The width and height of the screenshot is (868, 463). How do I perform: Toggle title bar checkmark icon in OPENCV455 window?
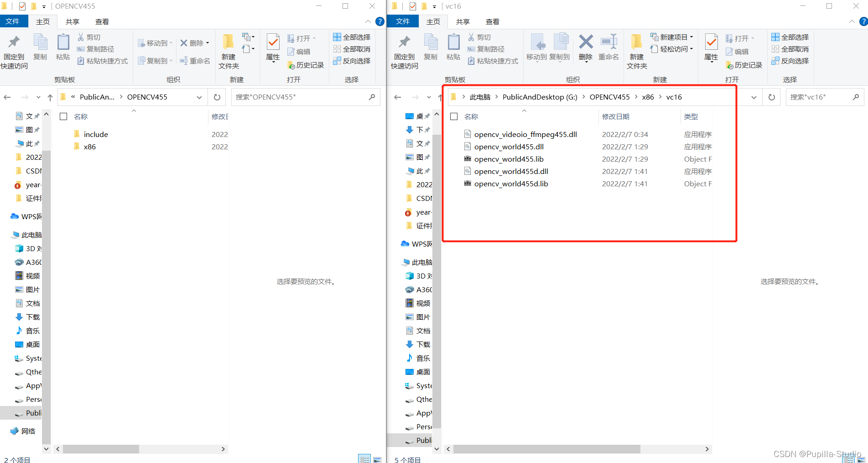tap(22, 6)
